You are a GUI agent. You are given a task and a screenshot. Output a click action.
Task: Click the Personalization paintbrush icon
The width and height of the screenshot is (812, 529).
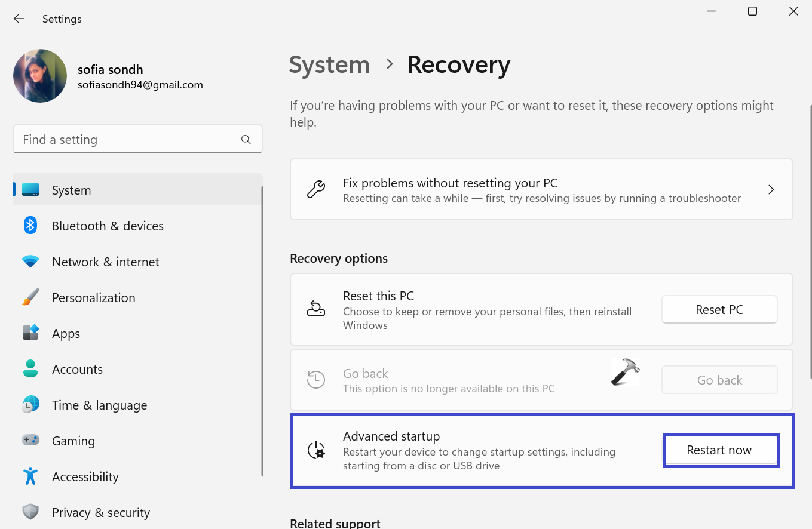click(x=30, y=297)
